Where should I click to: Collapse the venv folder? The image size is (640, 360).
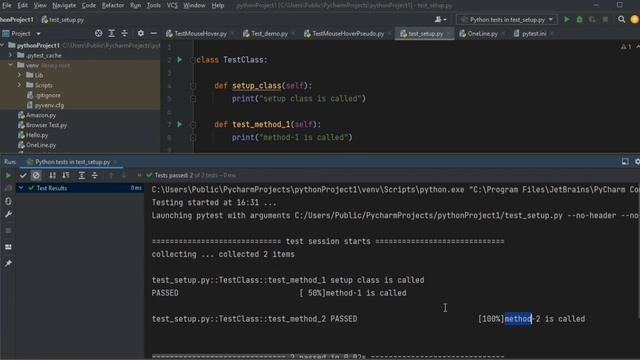pos(11,65)
